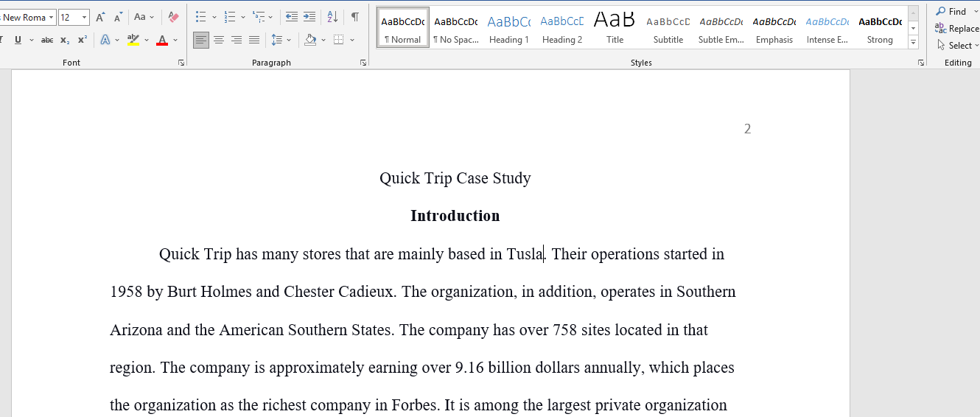Click the Quick Trip Case Study title

(x=455, y=178)
